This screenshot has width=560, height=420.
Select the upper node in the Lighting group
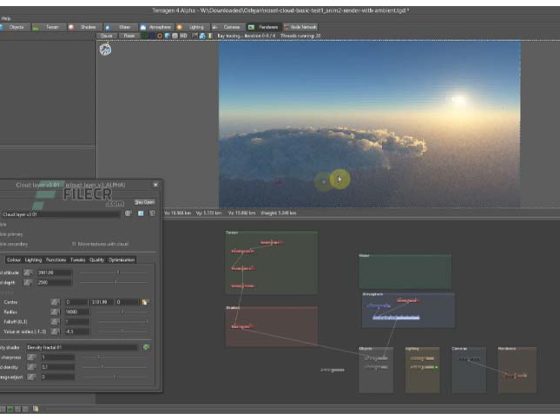coord(422,358)
